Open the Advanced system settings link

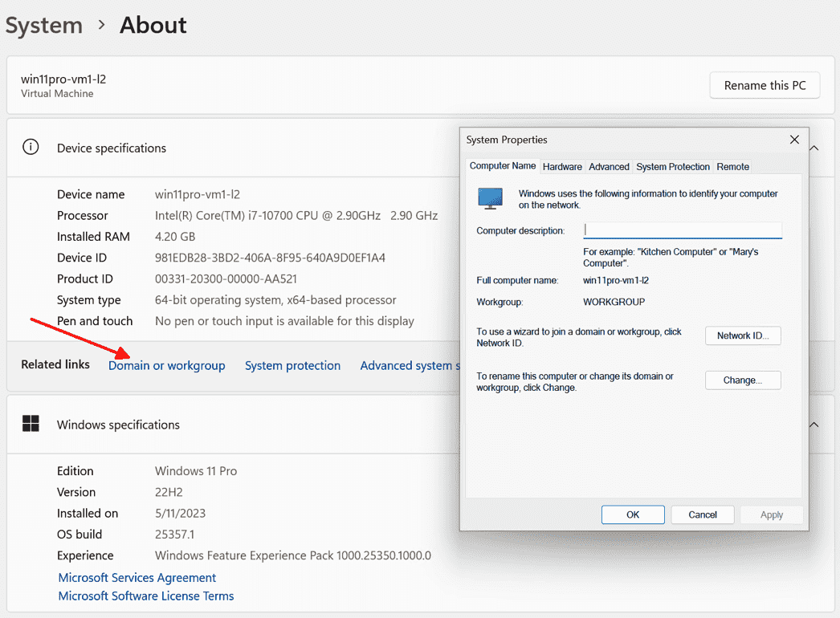(x=410, y=366)
